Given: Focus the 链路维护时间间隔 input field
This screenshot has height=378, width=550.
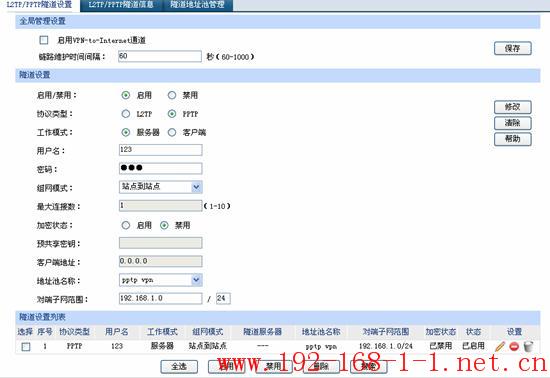Looking at the screenshot, I should 160,56.
